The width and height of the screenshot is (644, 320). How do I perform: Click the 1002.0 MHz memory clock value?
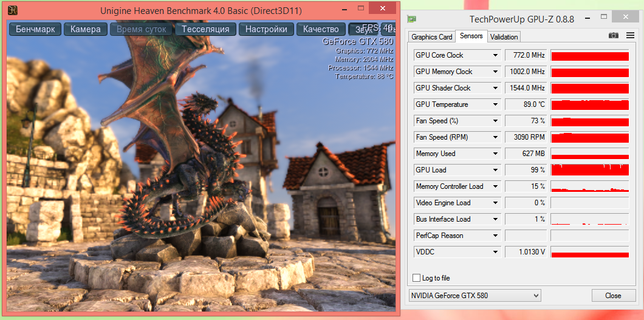[526, 72]
